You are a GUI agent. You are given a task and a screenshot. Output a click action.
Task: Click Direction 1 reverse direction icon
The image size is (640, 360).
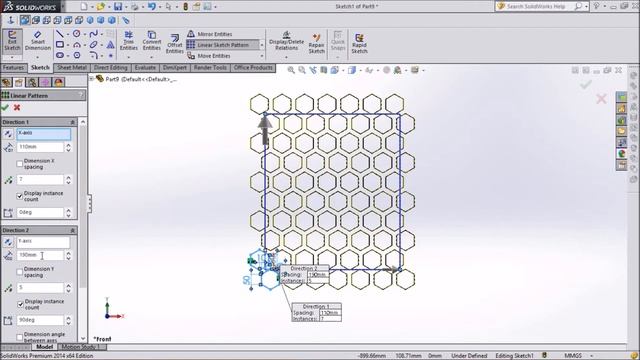tap(8, 133)
